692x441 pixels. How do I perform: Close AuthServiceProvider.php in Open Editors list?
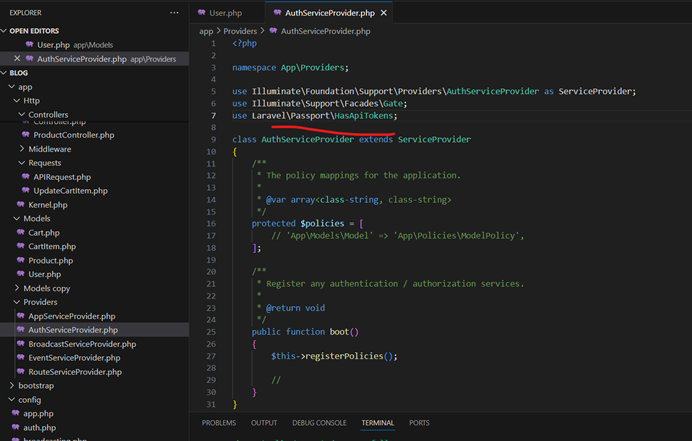point(17,58)
